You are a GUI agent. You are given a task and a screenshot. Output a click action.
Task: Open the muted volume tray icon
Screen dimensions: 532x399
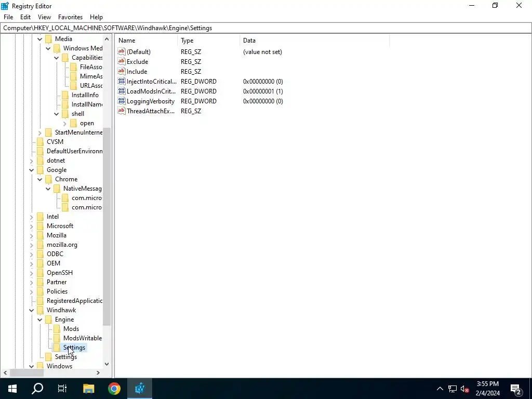464,389
